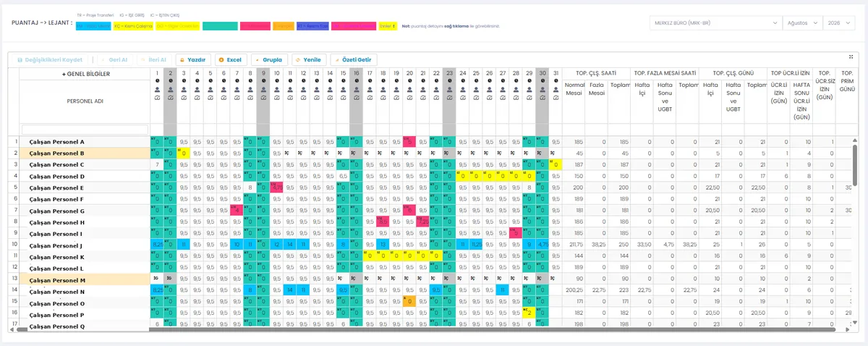Export the table with the Excel button
Viewport: 868px width, 346px height.
[x=231, y=59]
